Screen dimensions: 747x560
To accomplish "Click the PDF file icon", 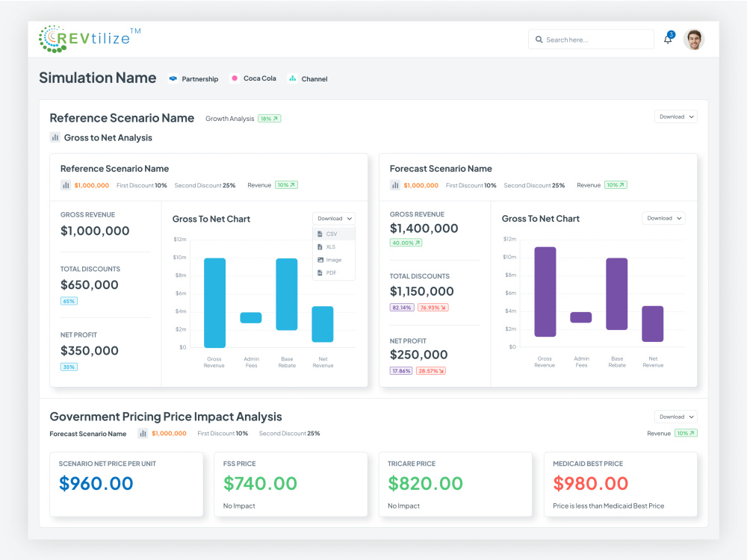I will (x=320, y=273).
